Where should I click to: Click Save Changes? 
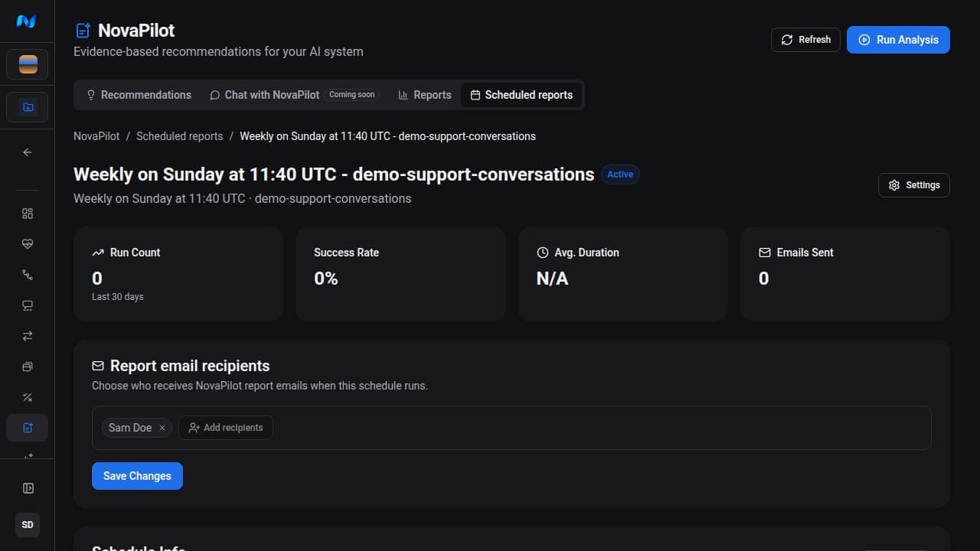pos(137,476)
